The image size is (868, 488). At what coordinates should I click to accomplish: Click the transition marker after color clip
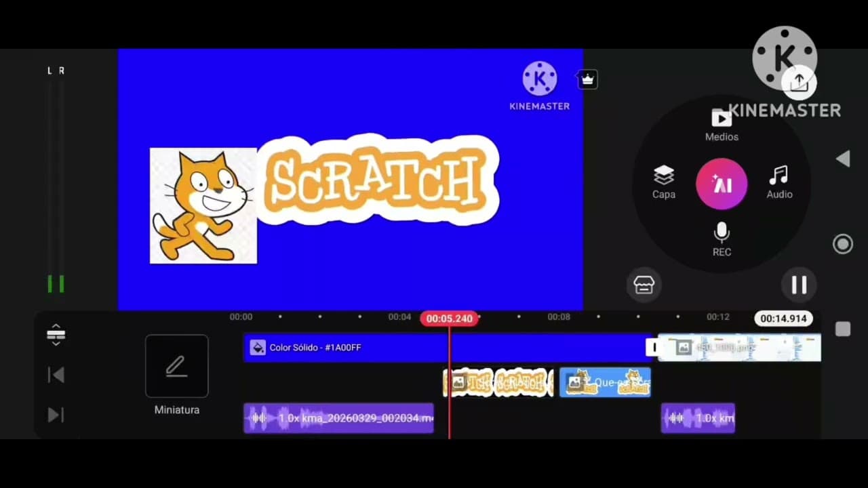tap(654, 348)
